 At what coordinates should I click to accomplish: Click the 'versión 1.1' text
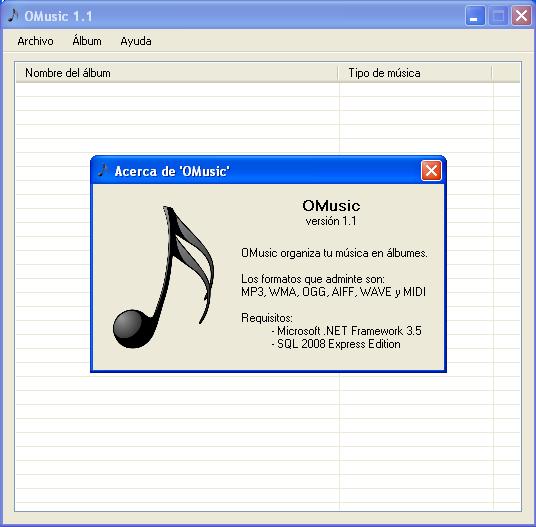[x=331, y=221]
